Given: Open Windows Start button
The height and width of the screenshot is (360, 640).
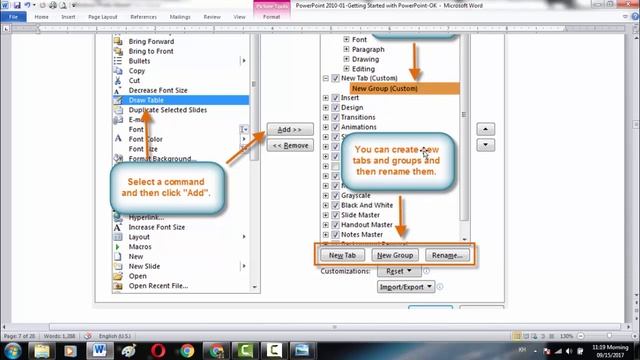Looking at the screenshot, I should point(13,351).
